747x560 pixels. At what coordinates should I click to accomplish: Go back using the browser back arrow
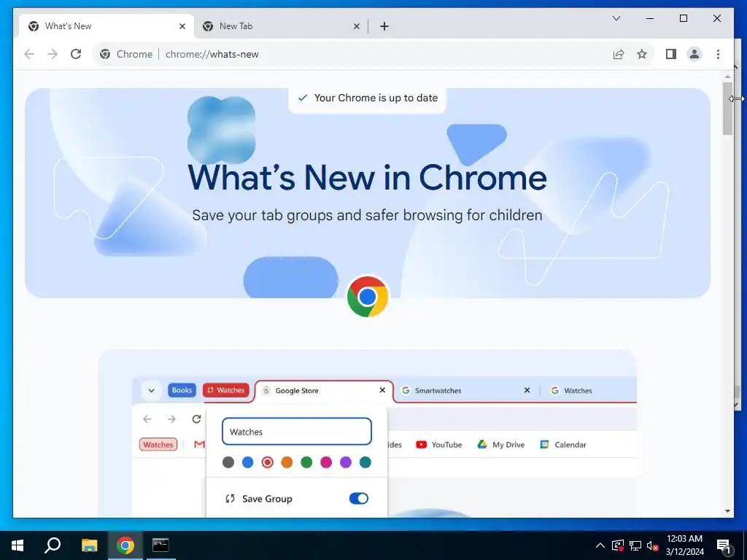pos(29,54)
